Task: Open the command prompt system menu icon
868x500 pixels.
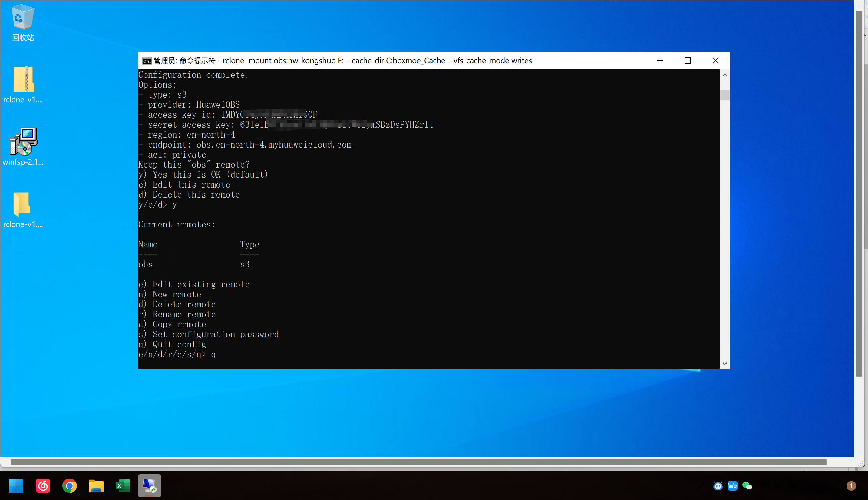Action: [x=147, y=61]
